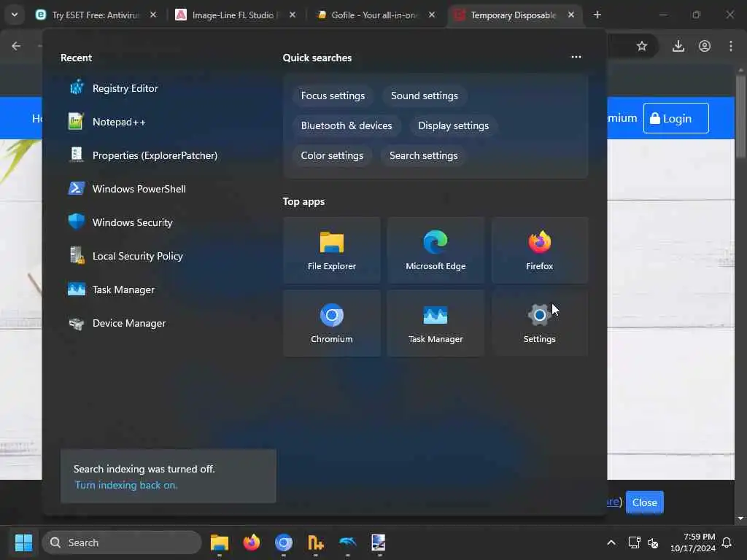Open File Explorer from the taskbar
This screenshot has height=560, width=747.
pos(220,542)
